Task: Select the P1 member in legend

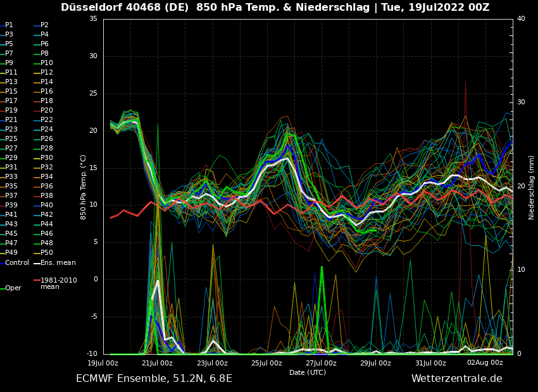Action: (9, 25)
